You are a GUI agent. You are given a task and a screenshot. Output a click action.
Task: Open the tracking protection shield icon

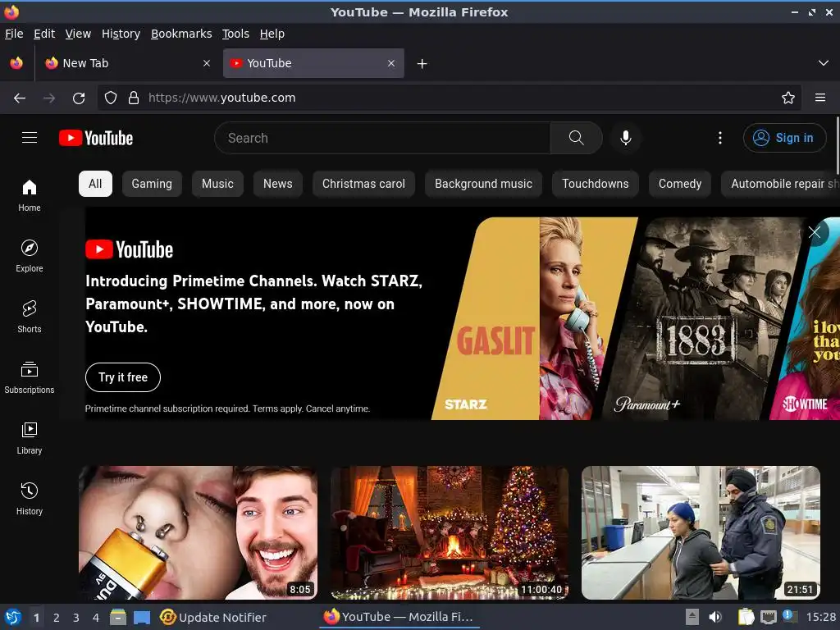(x=111, y=98)
